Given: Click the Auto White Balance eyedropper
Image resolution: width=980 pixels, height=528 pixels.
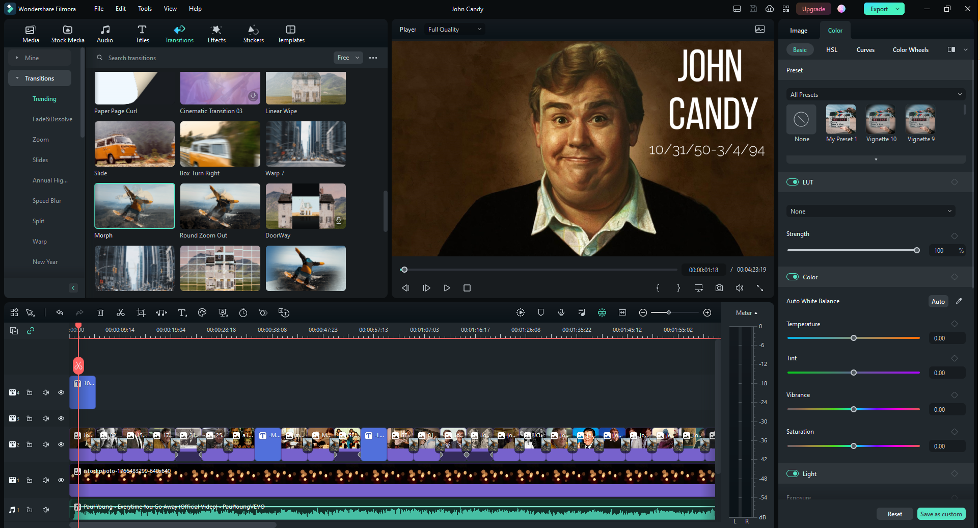Looking at the screenshot, I should (x=959, y=301).
